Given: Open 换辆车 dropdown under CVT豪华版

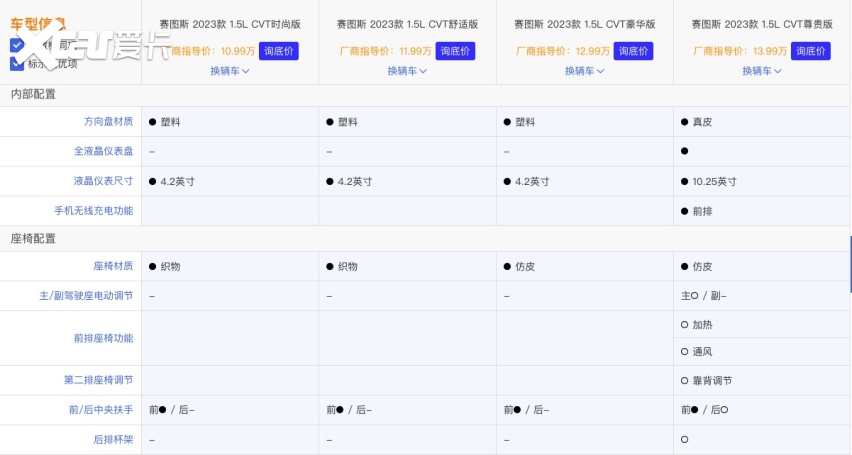Looking at the screenshot, I should [x=584, y=71].
